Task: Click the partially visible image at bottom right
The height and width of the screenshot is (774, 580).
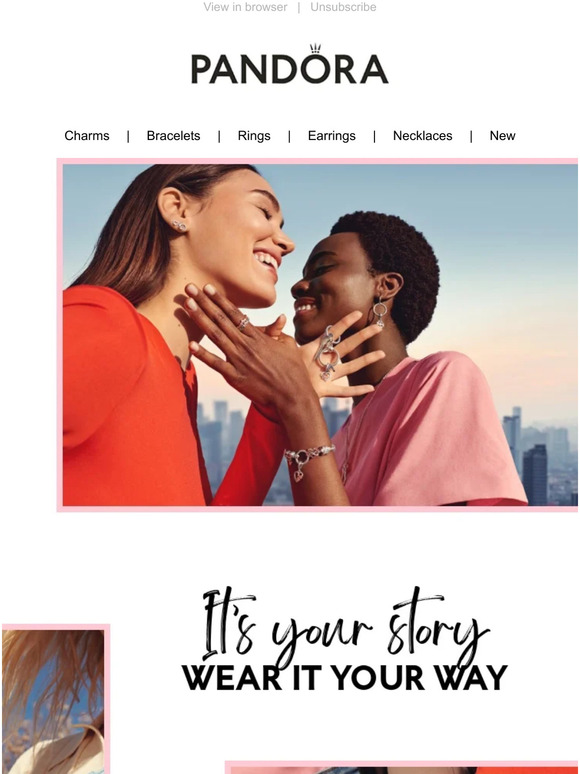Action: click(402, 768)
